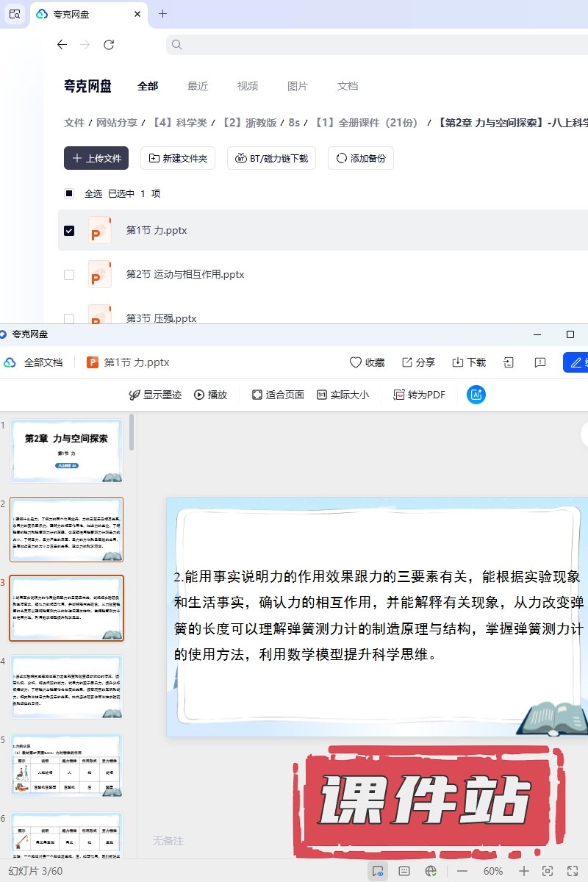Image resolution: width=588 pixels, height=882 pixels.
Task: Click the 下载 download icon
Action: click(458, 362)
